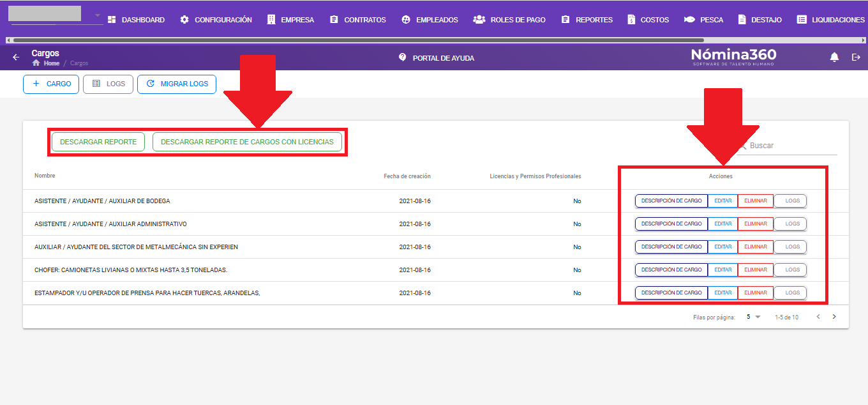Open rows per page dropdown
Screen dimensions: 868x405
754,317
